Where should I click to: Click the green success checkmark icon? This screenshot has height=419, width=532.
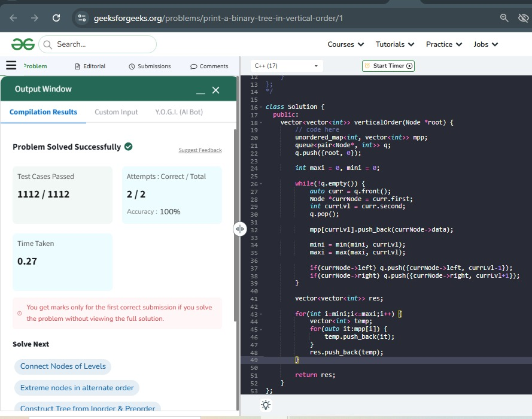pos(128,147)
